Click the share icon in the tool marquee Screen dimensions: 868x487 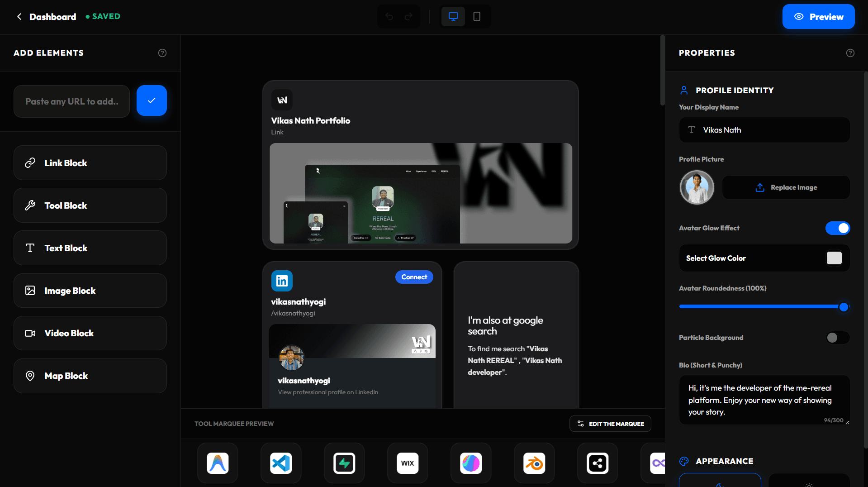tap(597, 463)
